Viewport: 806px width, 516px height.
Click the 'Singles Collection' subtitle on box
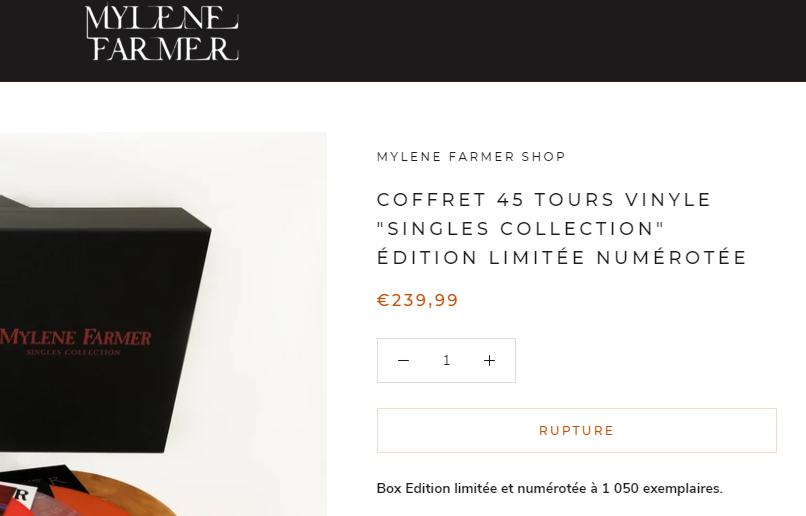[x=74, y=352]
